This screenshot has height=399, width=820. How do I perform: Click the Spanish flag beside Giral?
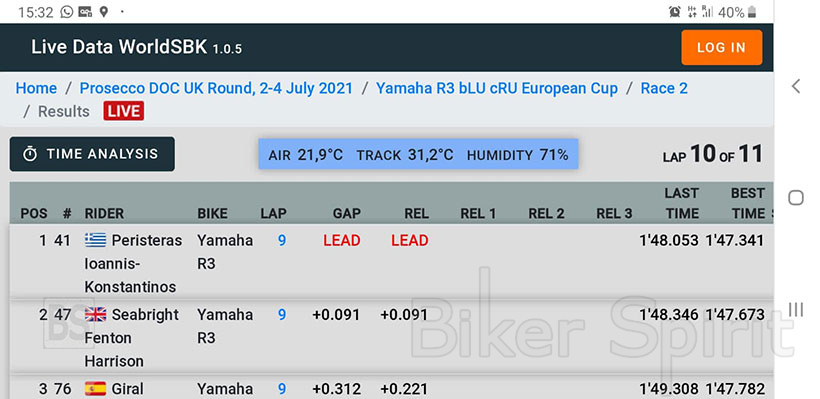point(95,389)
